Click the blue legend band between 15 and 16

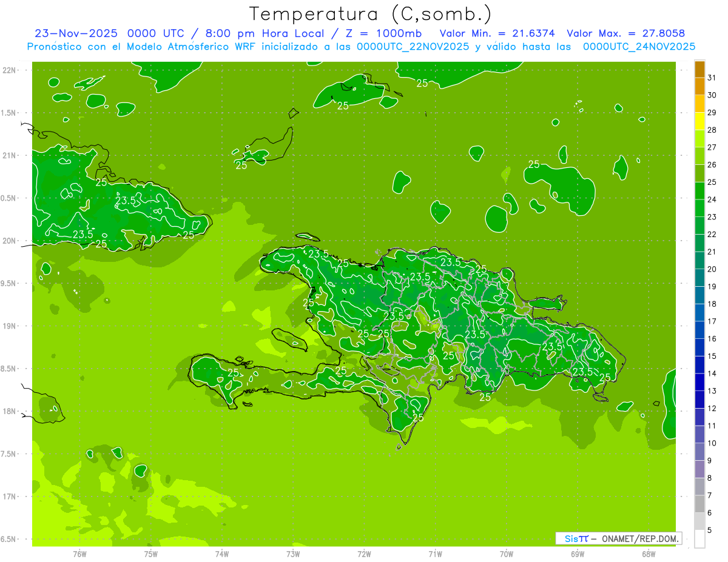[699, 347]
